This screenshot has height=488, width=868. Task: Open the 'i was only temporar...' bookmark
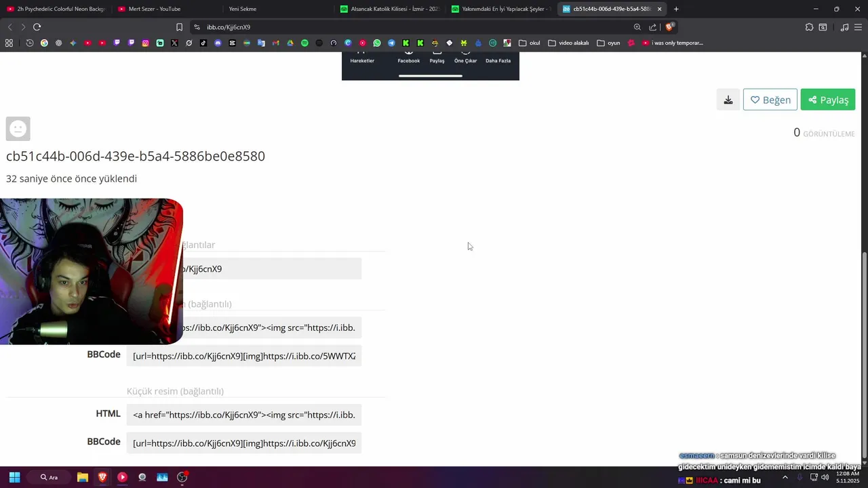[x=673, y=43]
